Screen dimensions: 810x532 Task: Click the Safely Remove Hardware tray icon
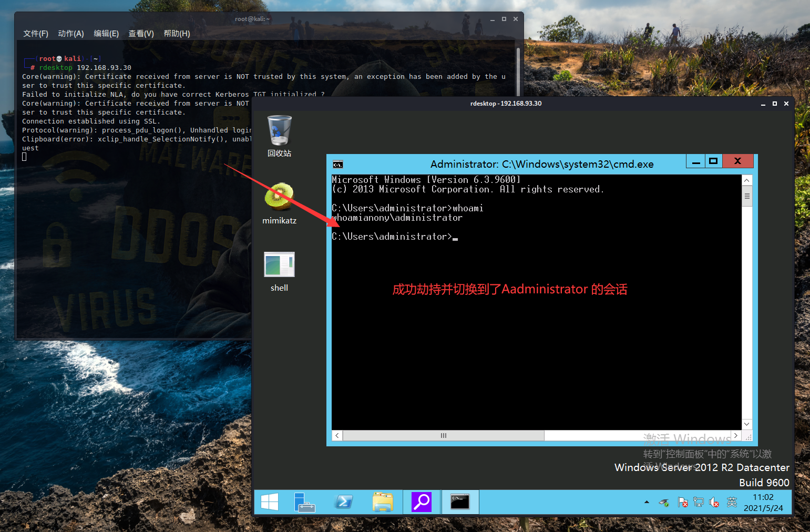[x=664, y=503]
